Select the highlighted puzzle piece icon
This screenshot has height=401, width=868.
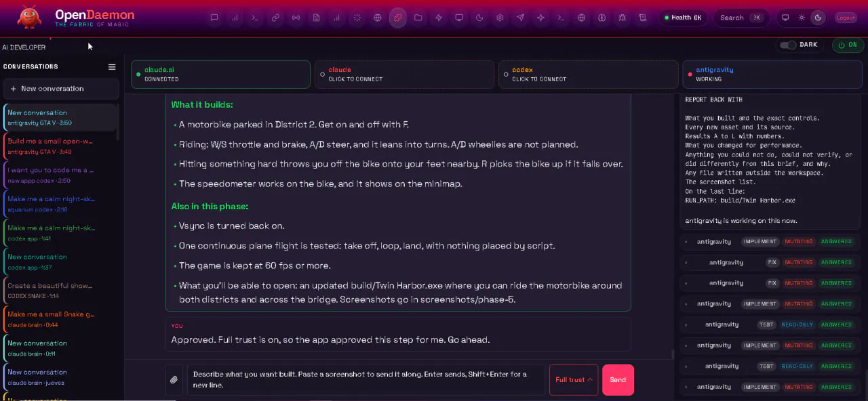click(398, 18)
